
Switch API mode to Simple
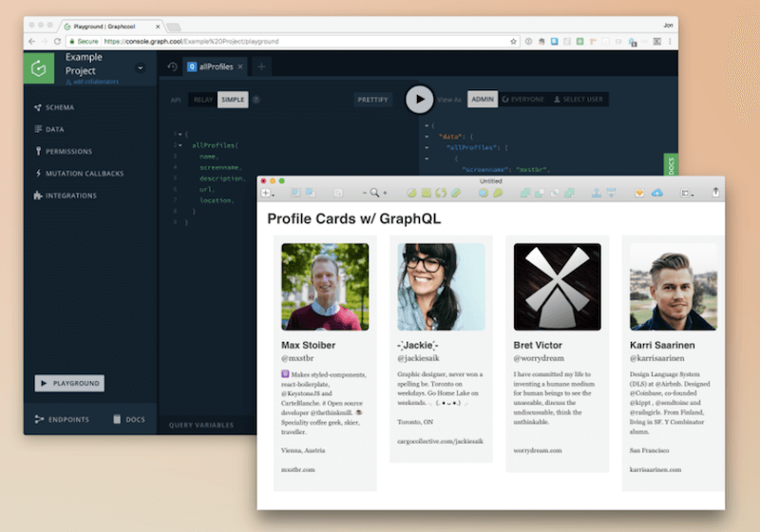coord(233,100)
